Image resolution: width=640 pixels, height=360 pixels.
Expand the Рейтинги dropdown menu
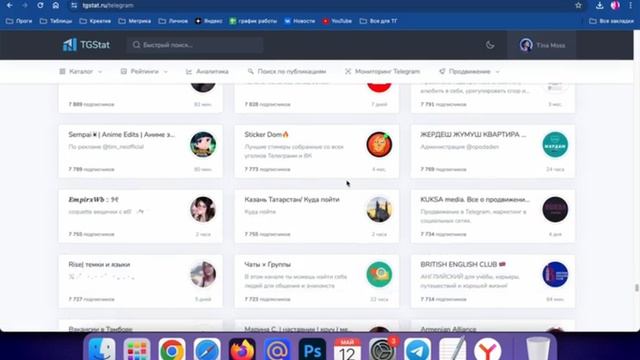pyautogui.click(x=144, y=71)
